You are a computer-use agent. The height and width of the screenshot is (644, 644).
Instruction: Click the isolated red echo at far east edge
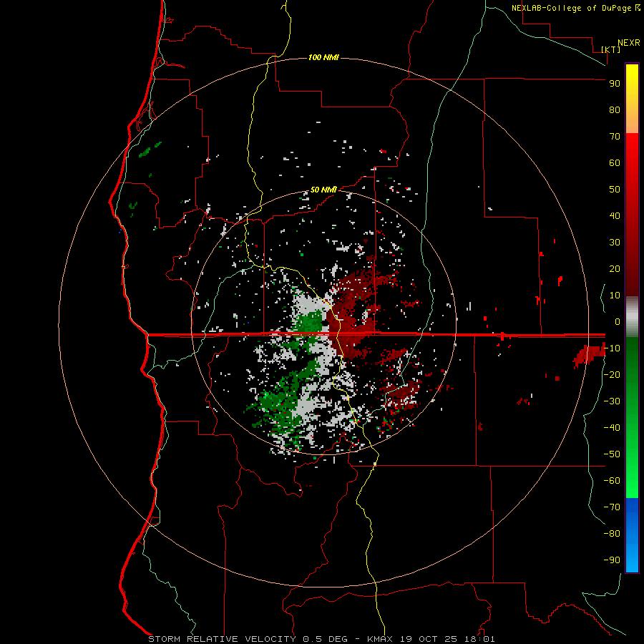(590, 355)
